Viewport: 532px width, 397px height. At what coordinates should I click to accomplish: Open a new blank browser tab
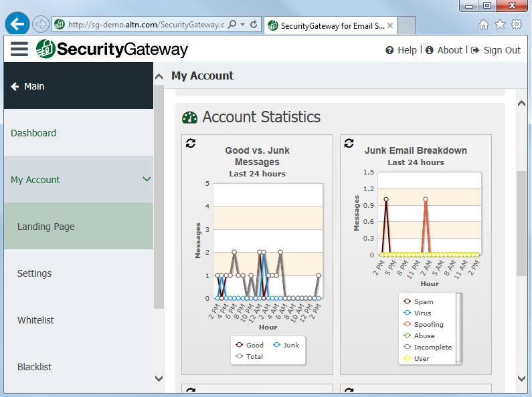tap(406, 25)
